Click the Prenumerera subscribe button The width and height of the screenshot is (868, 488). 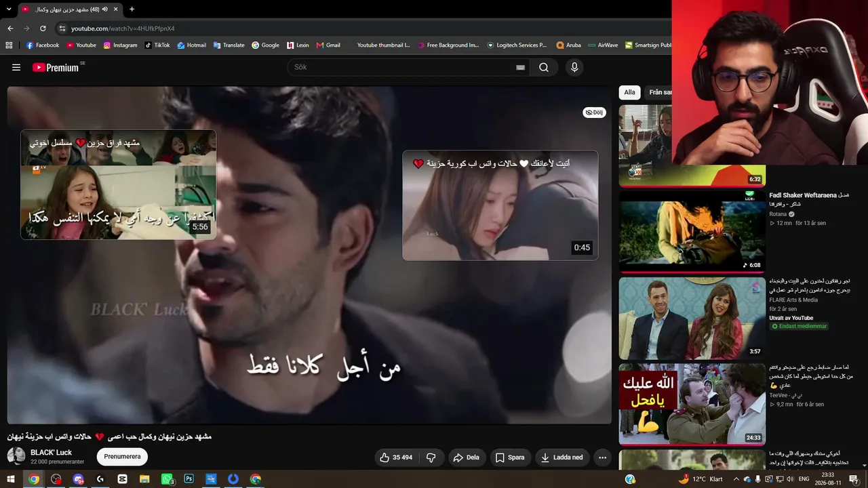pos(122,457)
